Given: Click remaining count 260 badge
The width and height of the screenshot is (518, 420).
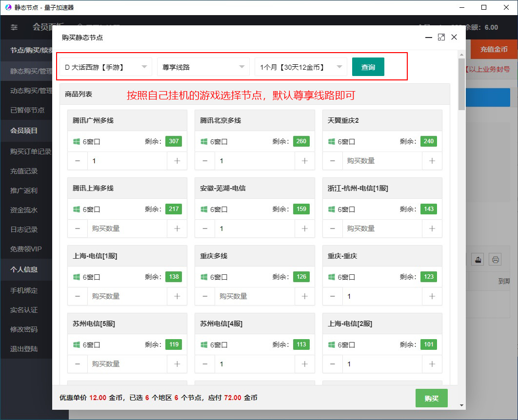Looking at the screenshot, I should [x=301, y=141].
